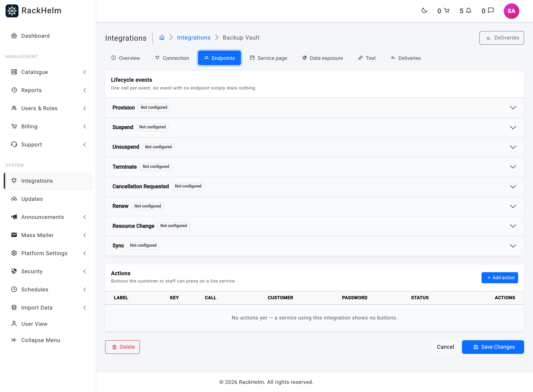The width and height of the screenshot is (533, 392).
Task: Open the SA user avatar menu
Action: (x=511, y=11)
